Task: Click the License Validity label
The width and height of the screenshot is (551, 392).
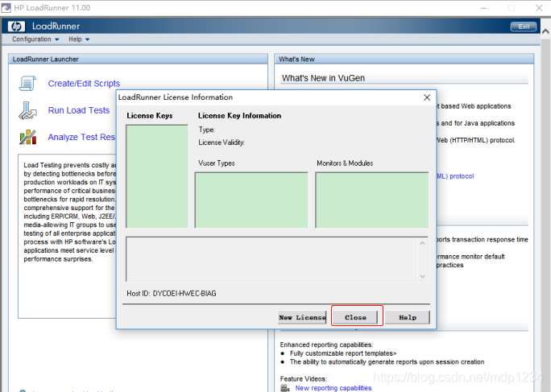Action: tap(222, 142)
